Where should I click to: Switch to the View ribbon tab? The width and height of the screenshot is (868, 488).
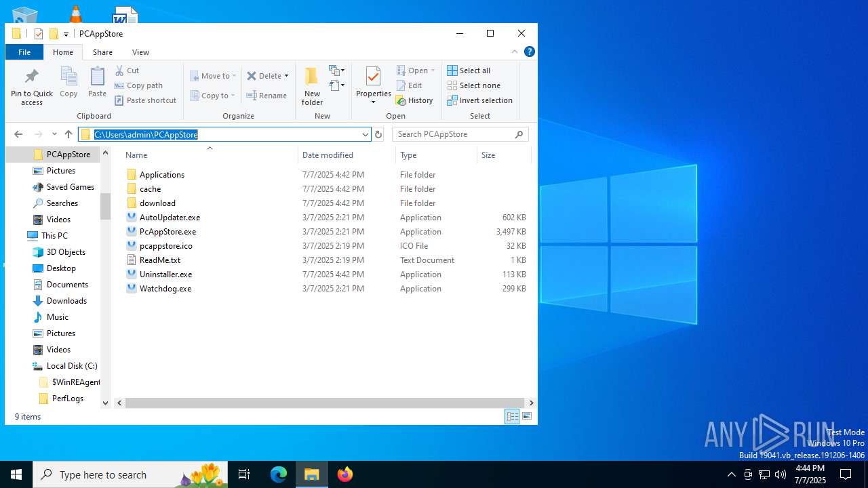pyautogui.click(x=140, y=52)
